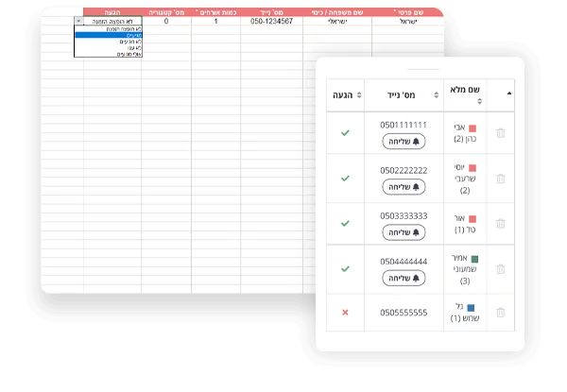Sort by מס' נייד column arrows
Screen dimensions: 567x392
(438, 94)
